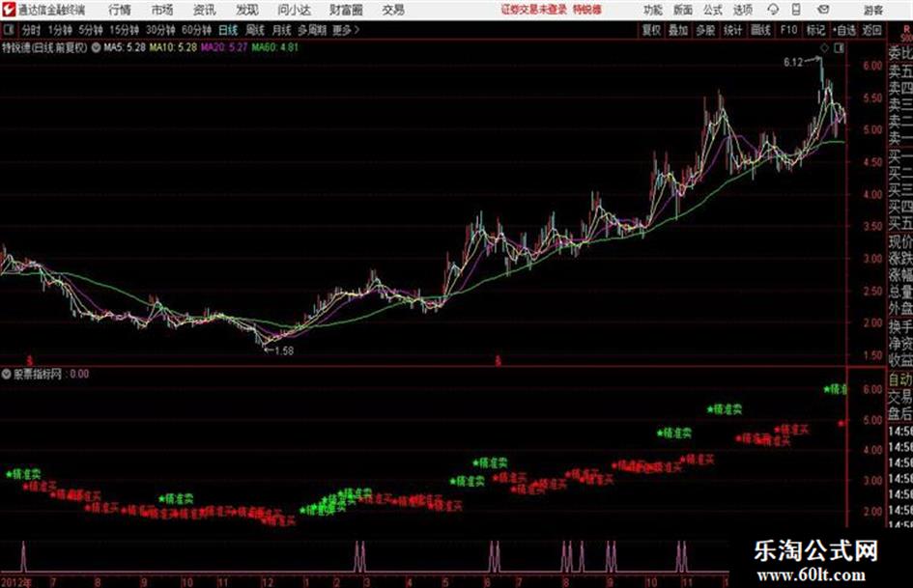The height and width of the screenshot is (588, 913).
Task: Switch to the 15分钟 period tab
Action: pyautogui.click(x=124, y=30)
